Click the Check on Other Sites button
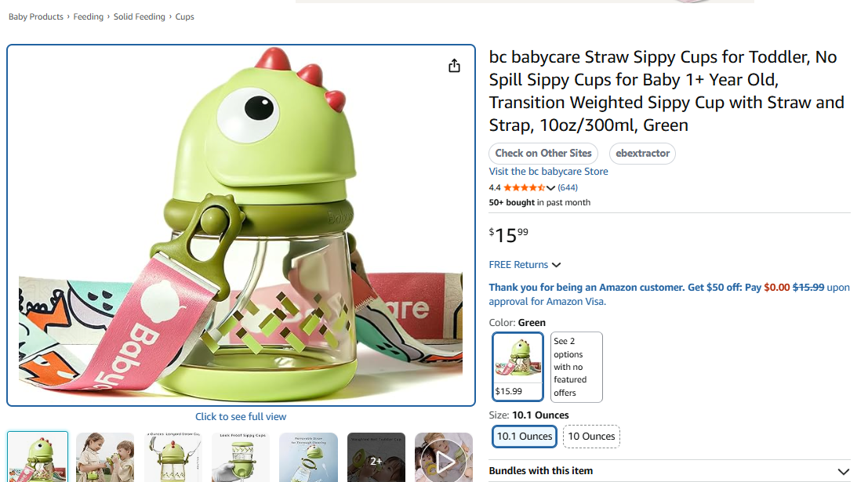Image resolution: width=868 pixels, height=482 pixels. pos(543,154)
